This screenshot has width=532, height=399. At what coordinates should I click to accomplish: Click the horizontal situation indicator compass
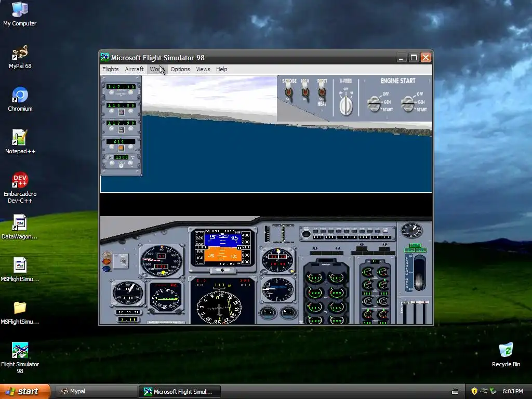219,308
